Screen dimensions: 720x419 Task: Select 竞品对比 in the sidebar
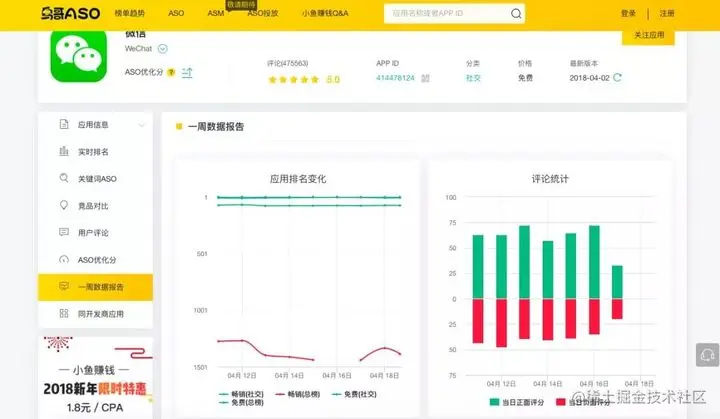[x=96, y=206]
